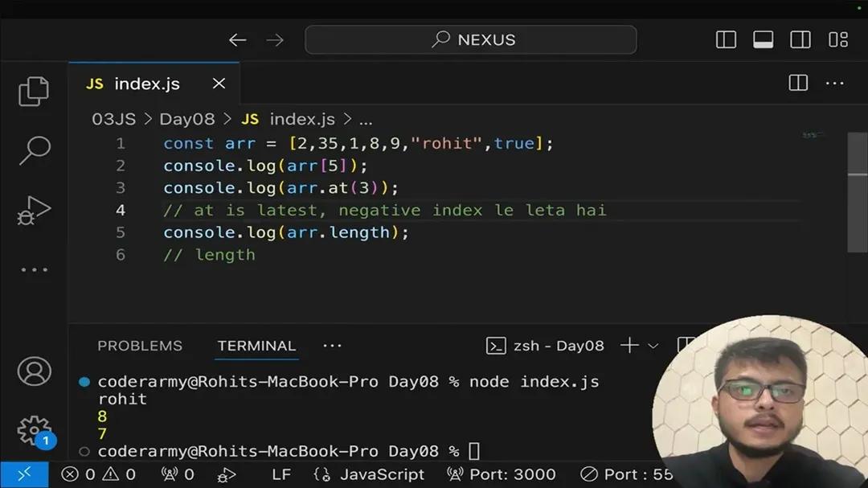Viewport: 868px width, 488px height.
Task: Switch to the PROBLEMS panel tab
Action: point(140,346)
